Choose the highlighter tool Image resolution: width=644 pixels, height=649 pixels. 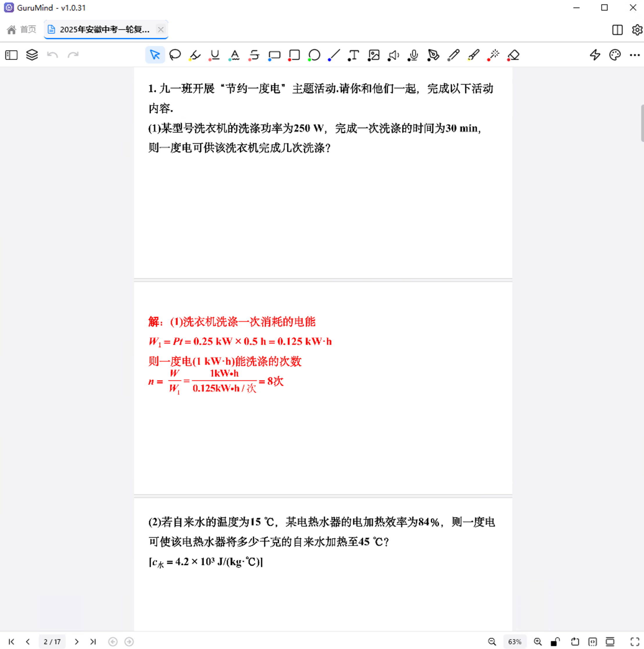(x=195, y=55)
